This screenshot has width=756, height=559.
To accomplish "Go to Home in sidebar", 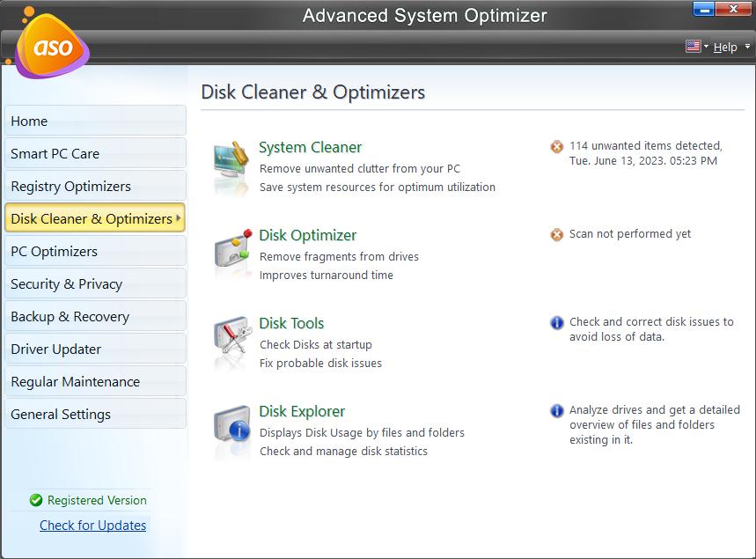I will [94, 121].
